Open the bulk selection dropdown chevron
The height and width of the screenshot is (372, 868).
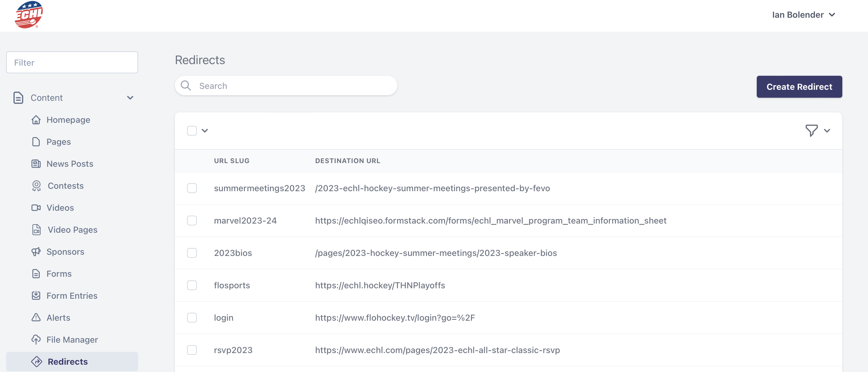204,131
